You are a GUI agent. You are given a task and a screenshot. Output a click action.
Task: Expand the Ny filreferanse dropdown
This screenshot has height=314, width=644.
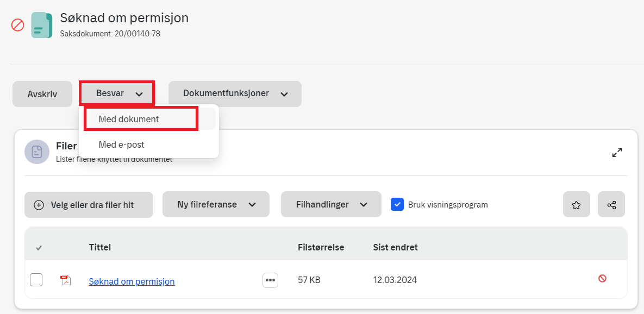coord(216,204)
